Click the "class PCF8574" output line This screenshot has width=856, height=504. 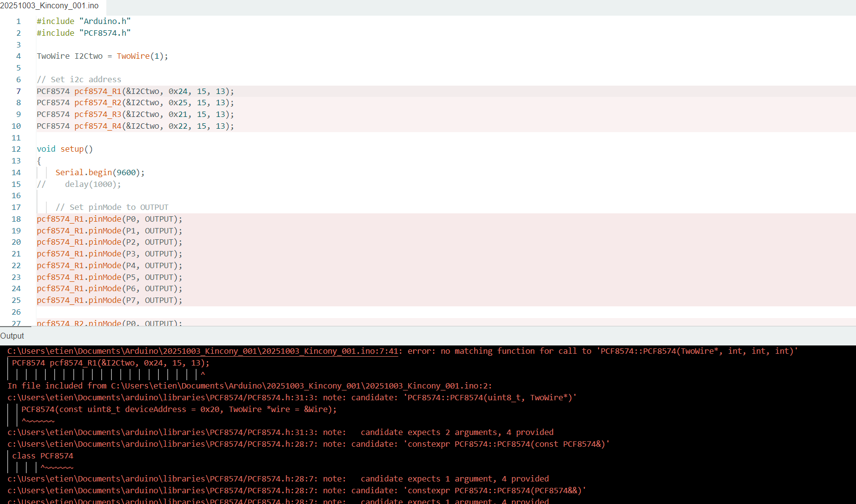[43, 456]
